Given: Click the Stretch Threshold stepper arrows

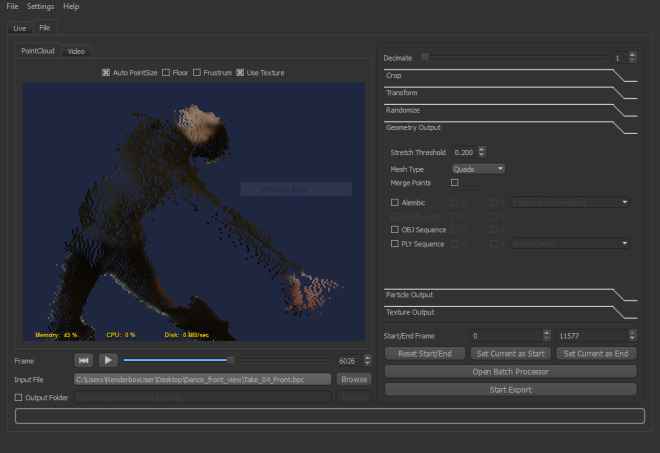Looking at the screenshot, I should pos(482,152).
